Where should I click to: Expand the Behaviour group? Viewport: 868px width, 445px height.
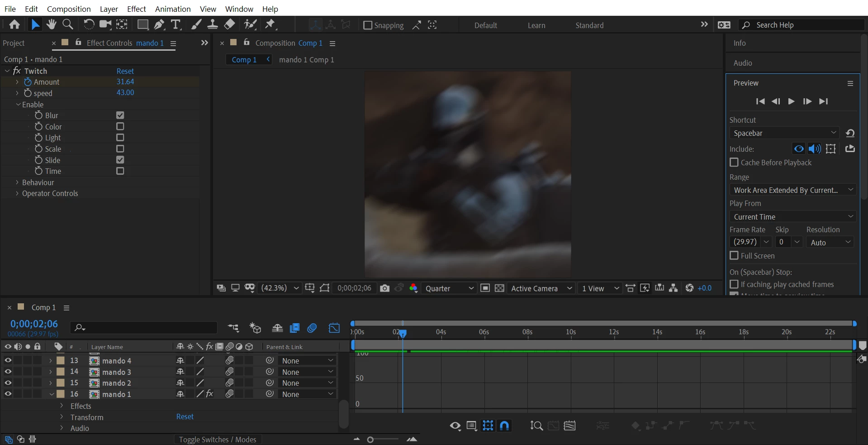(x=17, y=182)
